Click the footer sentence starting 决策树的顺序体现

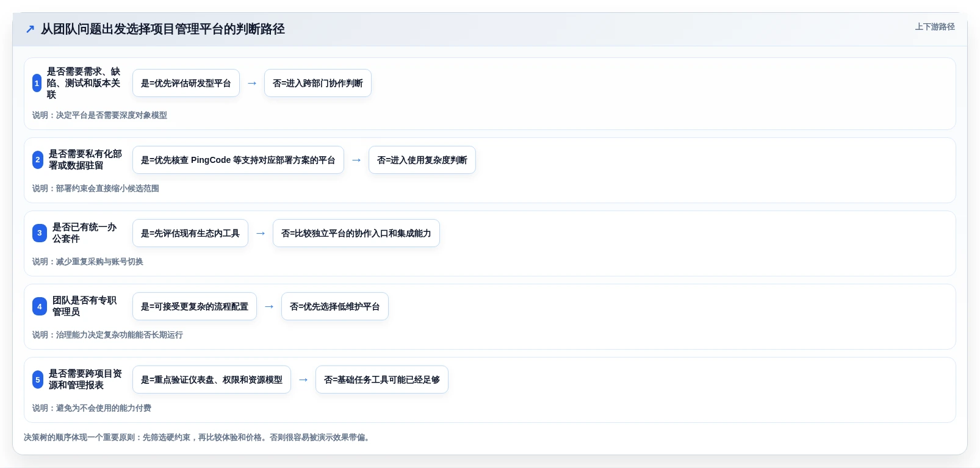(x=198, y=437)
